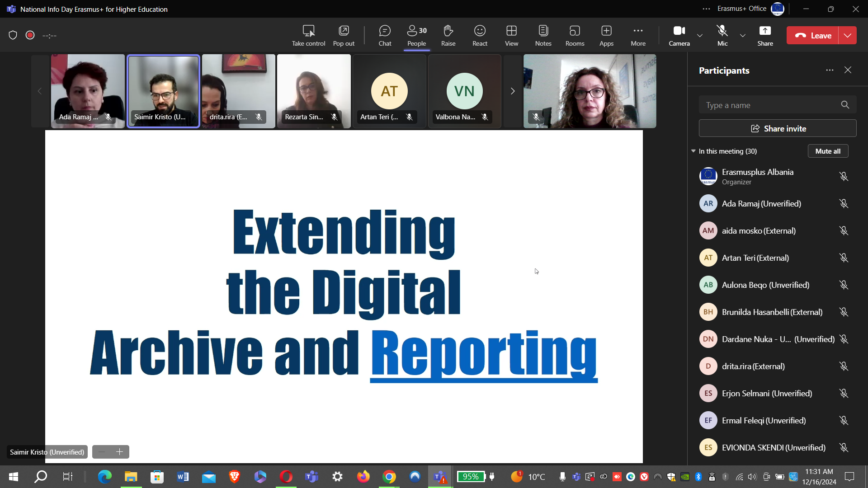Open the Apps panel
Viewport: 868px width, 488px height.
[x=606, y=35]
